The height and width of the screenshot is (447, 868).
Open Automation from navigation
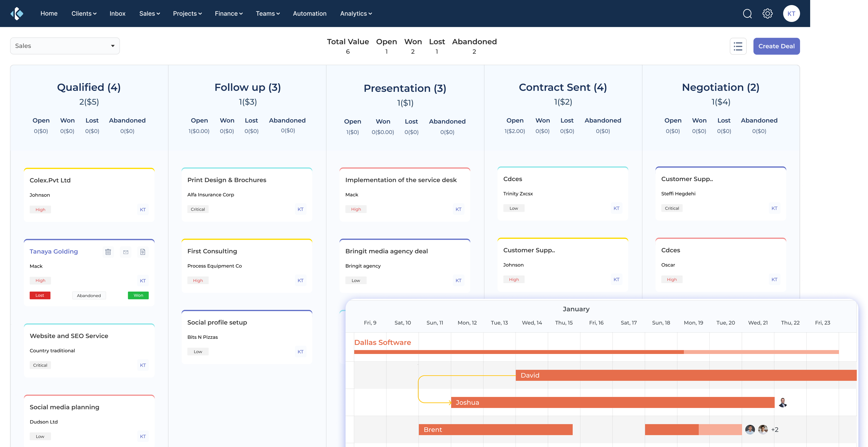pyautogui.click(x=309, y=13)
